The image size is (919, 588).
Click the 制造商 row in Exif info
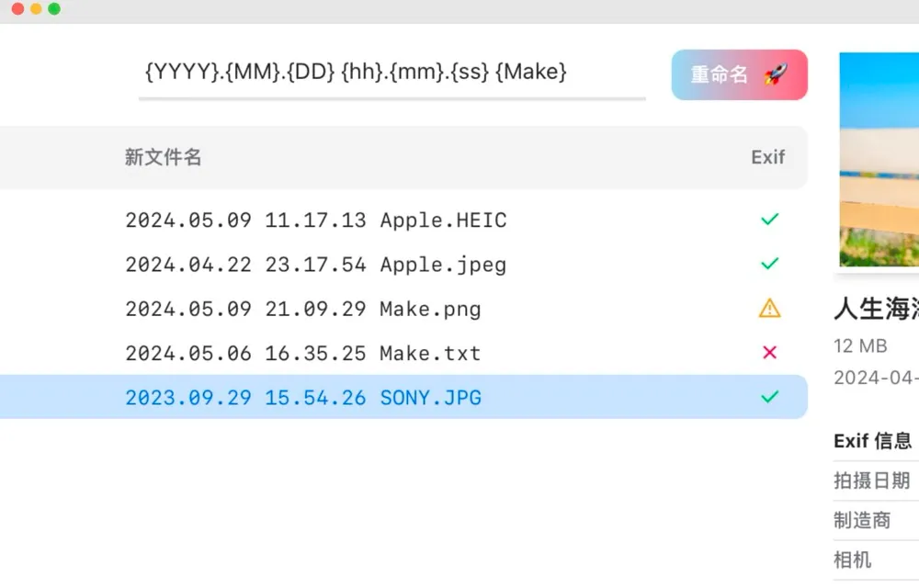[863, 520]
